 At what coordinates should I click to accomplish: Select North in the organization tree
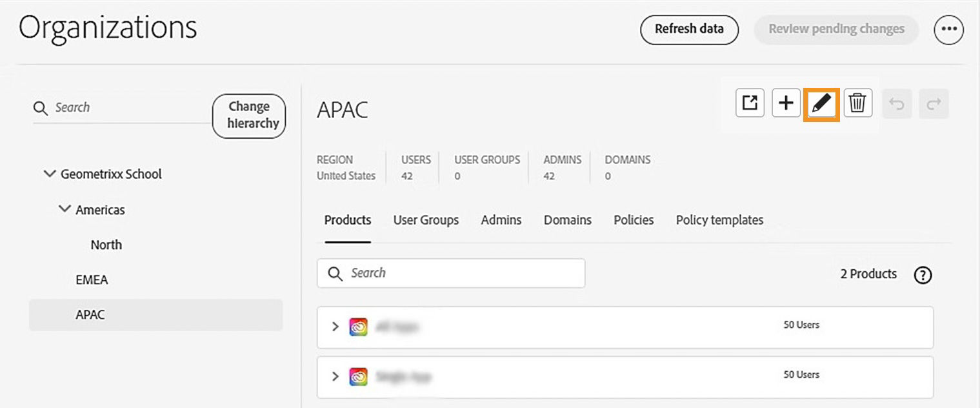(106, 245)
